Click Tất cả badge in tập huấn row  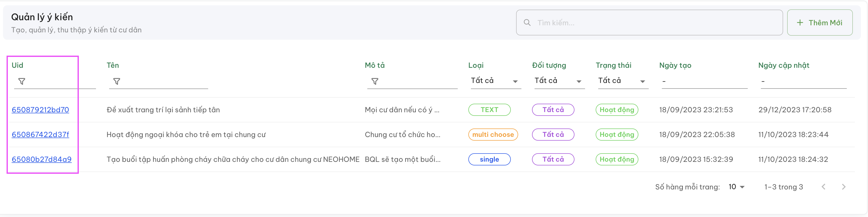(553, 159)
